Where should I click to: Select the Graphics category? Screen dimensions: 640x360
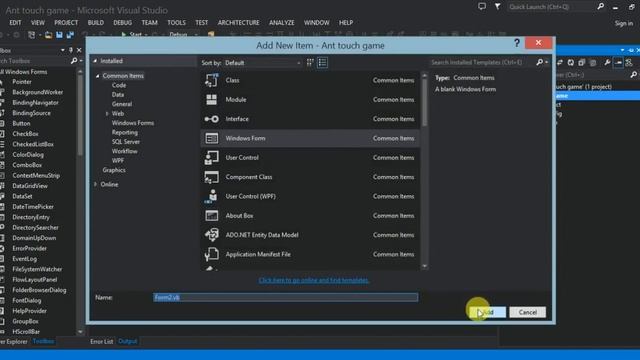pos(114,170)
